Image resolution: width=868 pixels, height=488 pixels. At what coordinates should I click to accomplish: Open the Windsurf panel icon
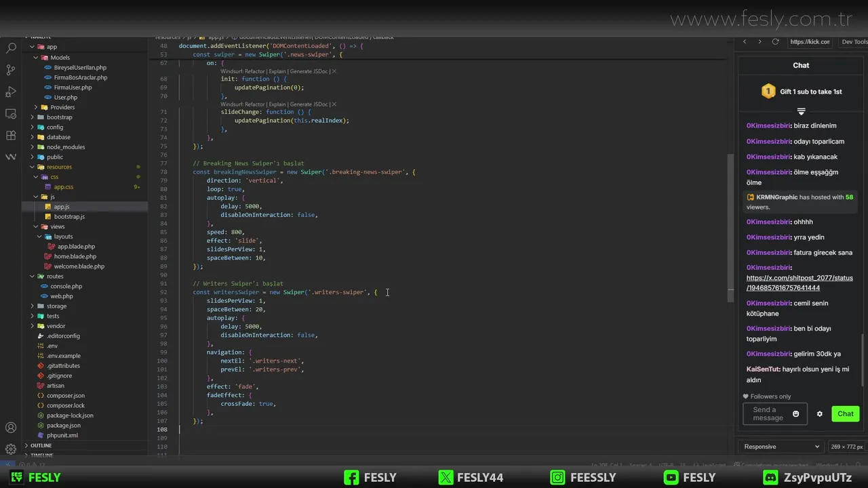click(x=11, y=157)
